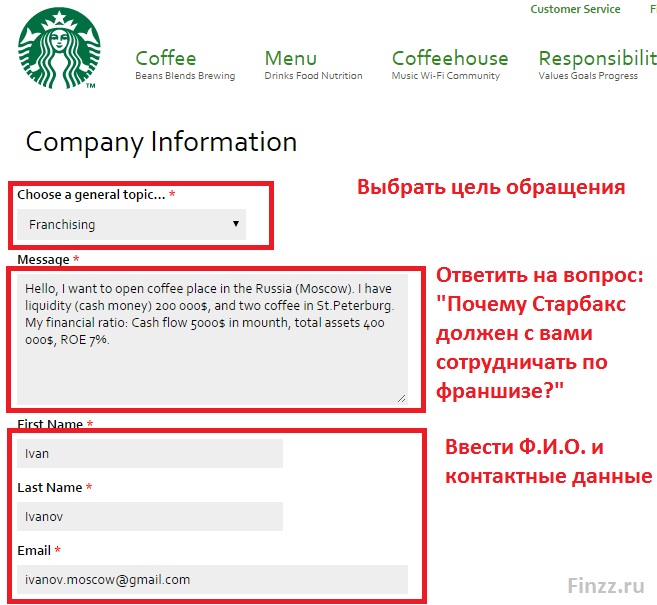Open the Menu navigation item
The image size is (657, 605).
click(291, 58)
